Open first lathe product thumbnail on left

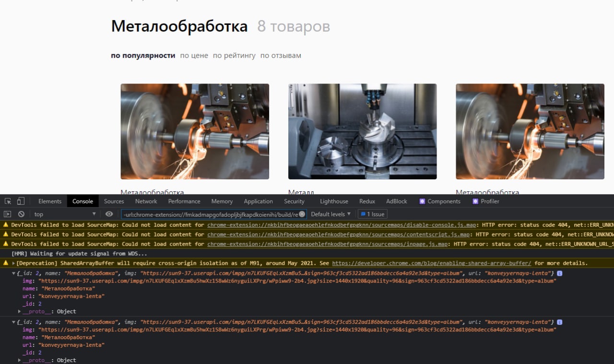[195, 131]
